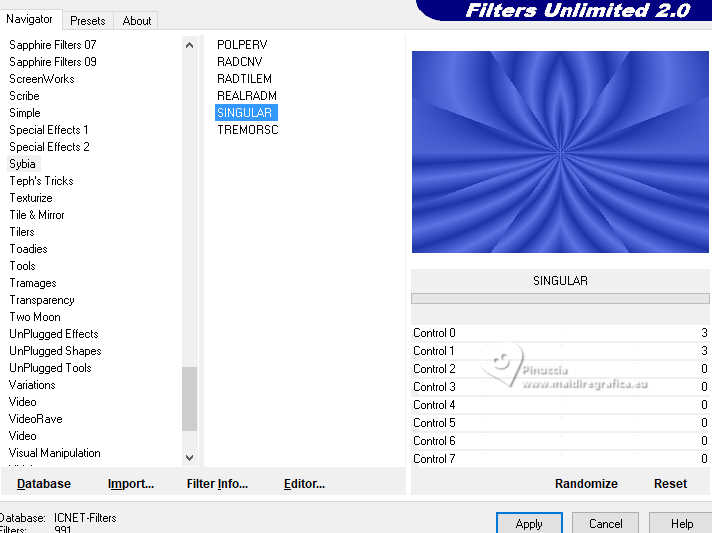The width and height of the screenshot is (712, 533).
Task: Choose Special Effects 2 category
Action: coord(49,147)
